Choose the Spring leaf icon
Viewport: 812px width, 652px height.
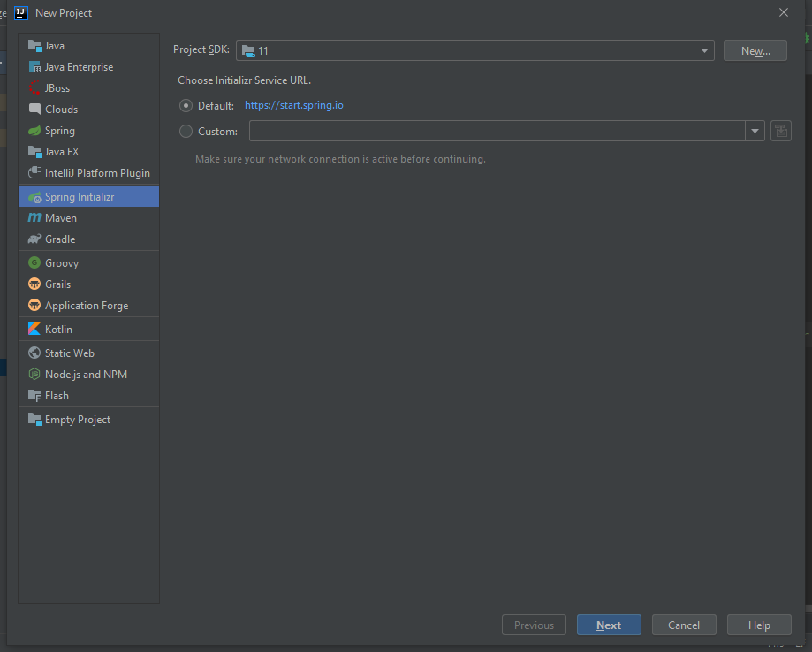tap(34, 131)
